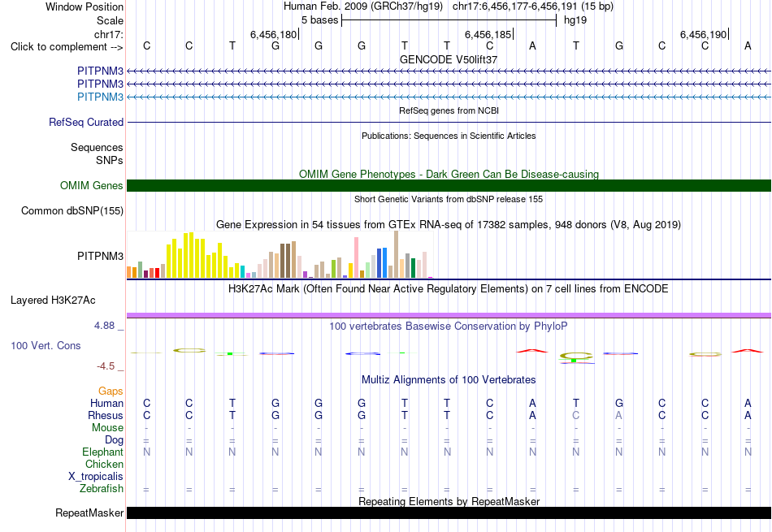Viewport: 772px width, 532px height.
Task: Click the PITPNM3 label beside the GTEx chart
Action: click(100, 256)
